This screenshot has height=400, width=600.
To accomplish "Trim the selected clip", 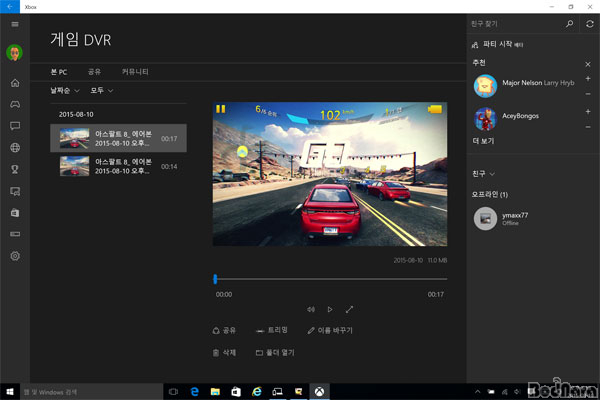I will (272, 330).
